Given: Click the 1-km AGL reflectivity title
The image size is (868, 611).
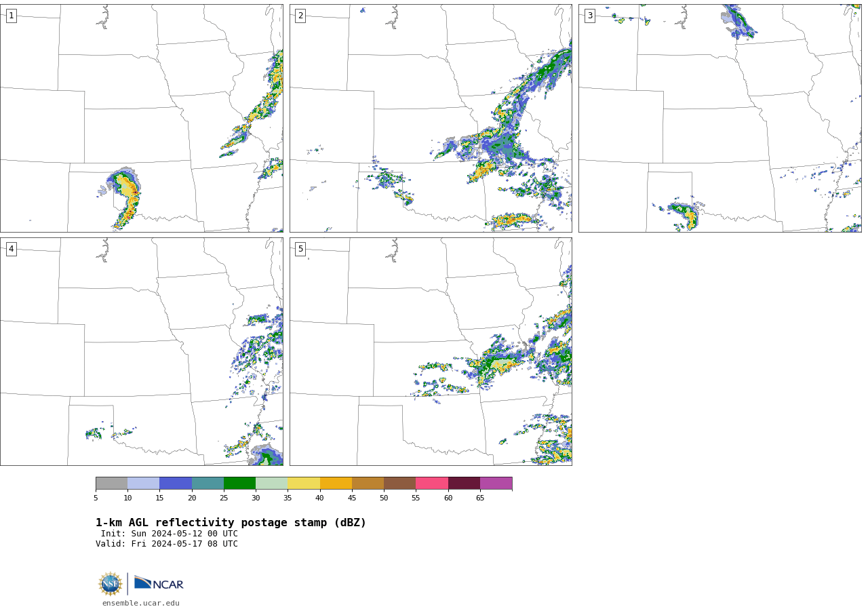Looking at the screenshot, I should 231,523.
